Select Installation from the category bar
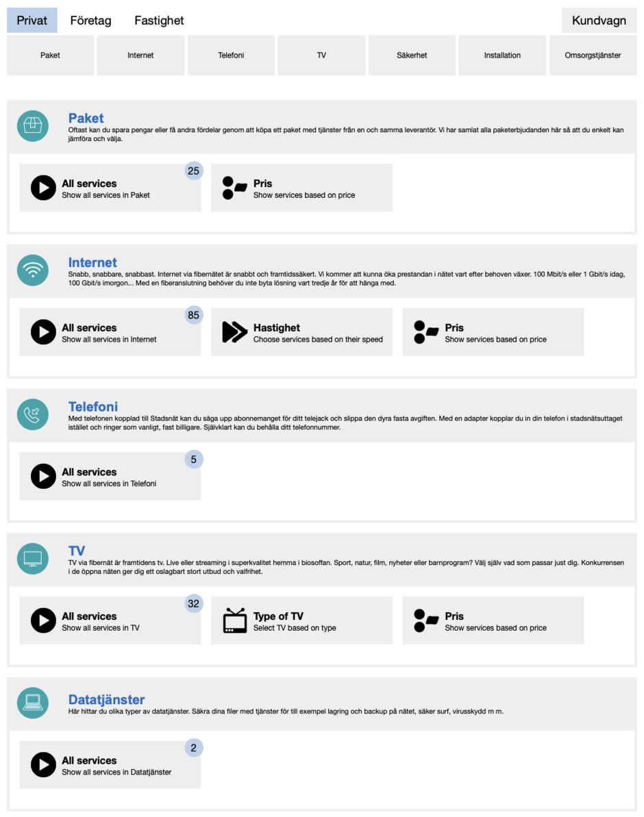This screenshot has height=817, width=644. tap(502, 55)
